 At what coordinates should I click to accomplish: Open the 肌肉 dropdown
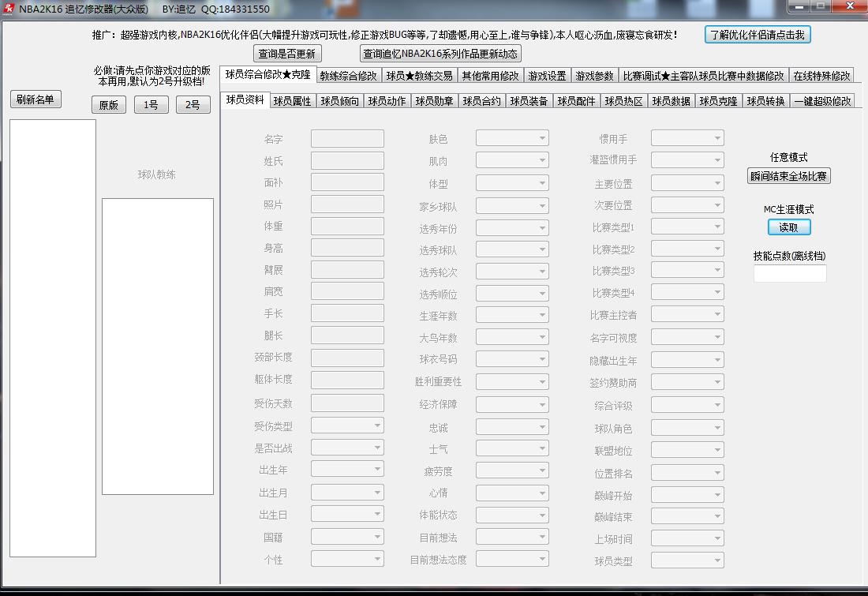tap(513, 160)
